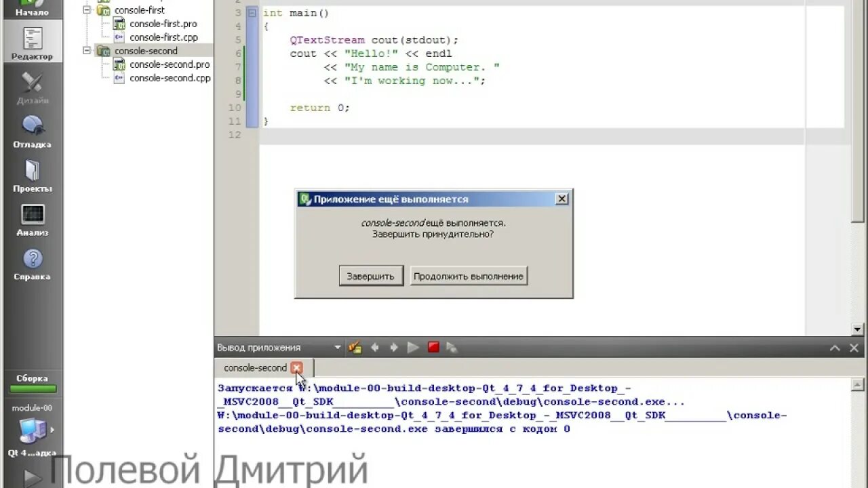Close the Вывод приложения output pane
Screen dimensions: 868x488
click(854, 348)
